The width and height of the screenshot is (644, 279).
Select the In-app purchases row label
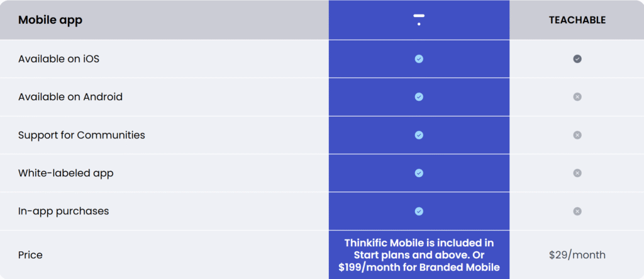pos(64,212)
